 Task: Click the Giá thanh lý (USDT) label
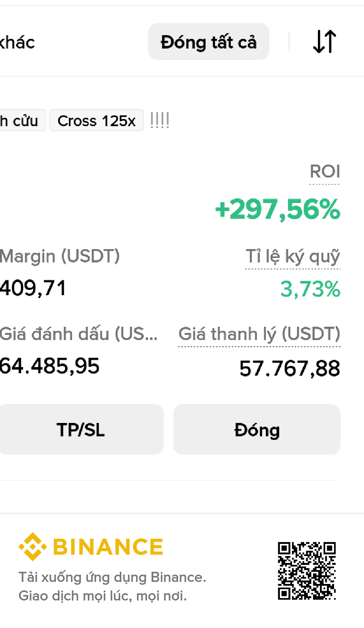pos(259,334)
